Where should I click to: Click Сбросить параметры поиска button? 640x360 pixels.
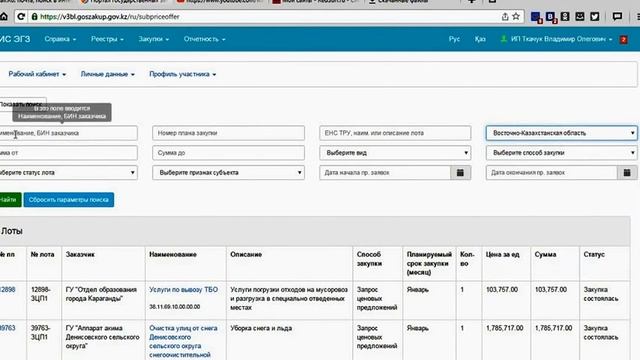(x=69, y=200)
